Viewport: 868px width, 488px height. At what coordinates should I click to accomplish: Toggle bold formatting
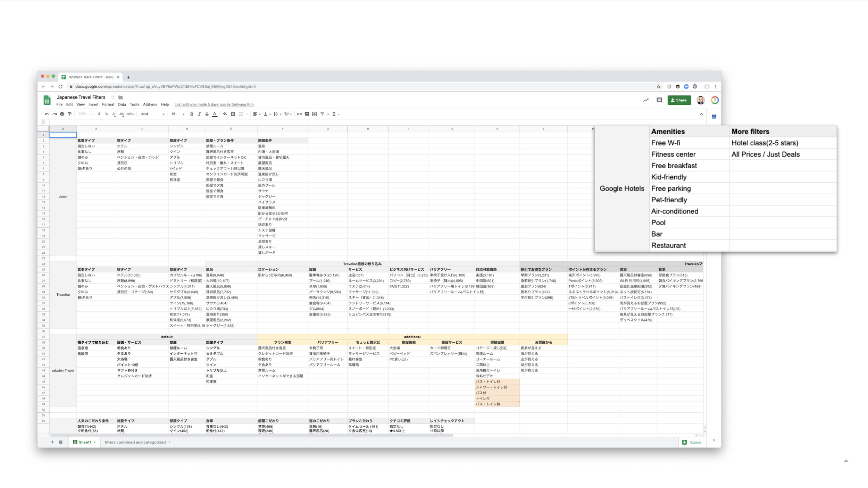tap(192, 114)
